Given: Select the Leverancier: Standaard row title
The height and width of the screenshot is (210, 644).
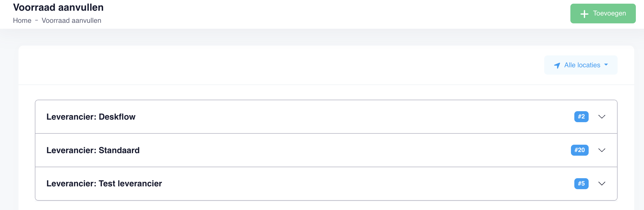Looking at the screenshot, I should tap(93, 150).
